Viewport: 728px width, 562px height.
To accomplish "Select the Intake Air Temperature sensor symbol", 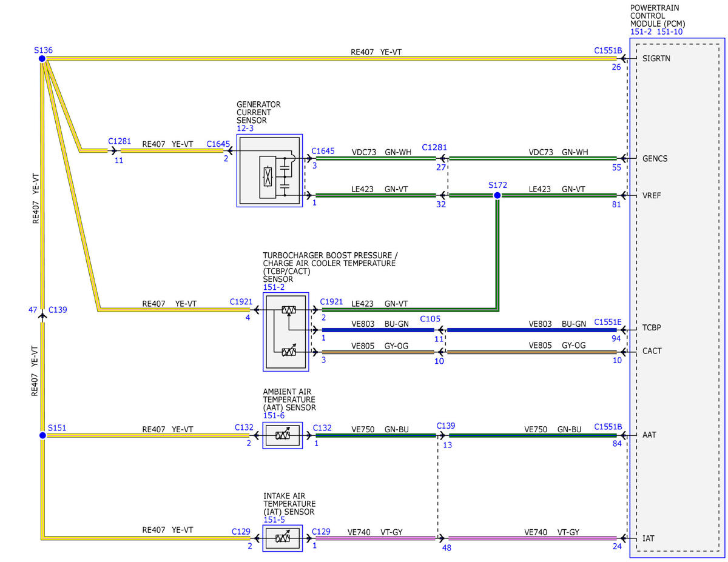I will [282, 538].
